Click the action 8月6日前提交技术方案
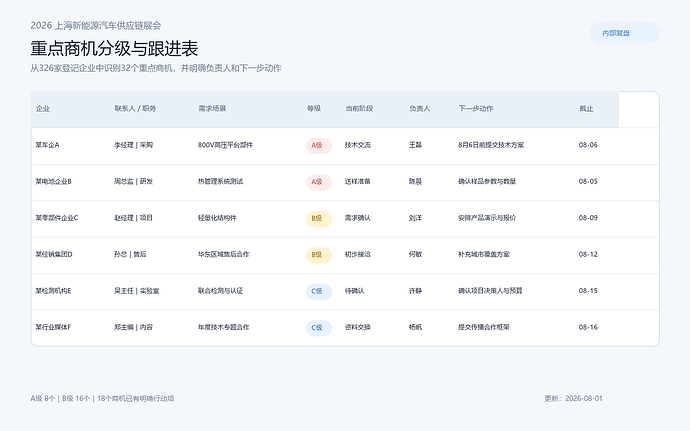Viewport: 690px width, 431px height. [x=491, y=145]
